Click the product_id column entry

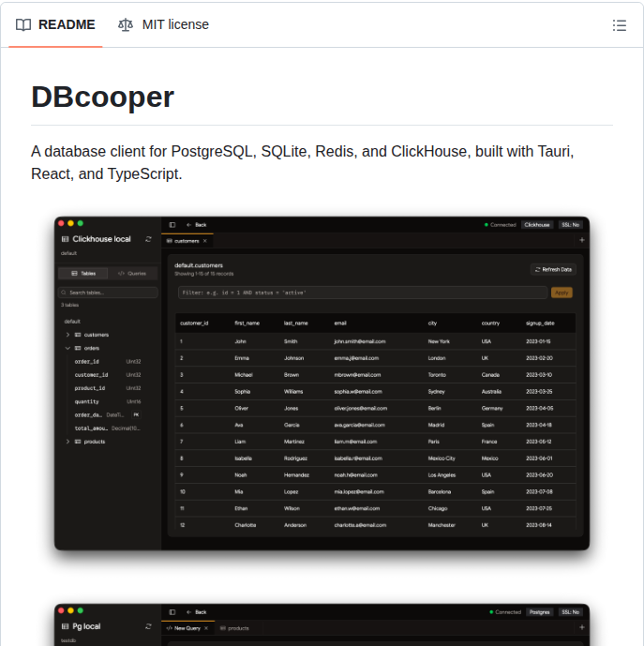[x=108, y=388]
